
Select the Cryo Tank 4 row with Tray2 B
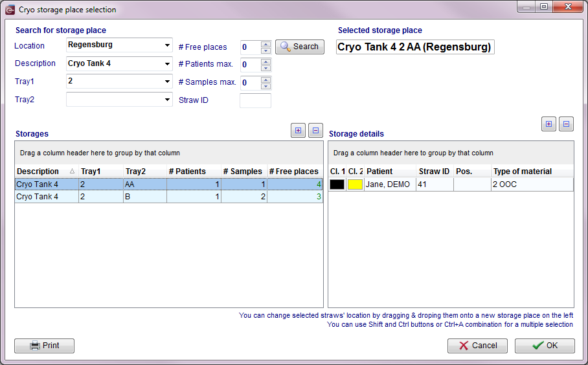(x=169, y=197)
